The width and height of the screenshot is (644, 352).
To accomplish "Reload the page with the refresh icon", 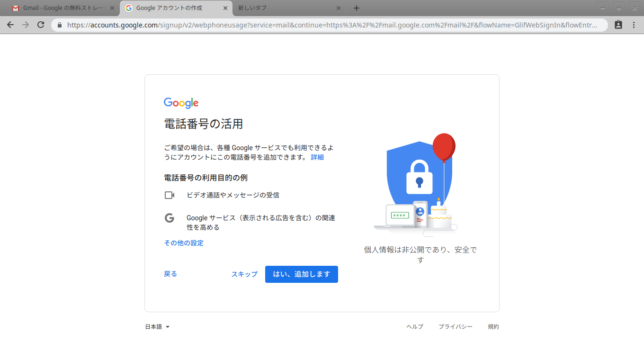I will [41, 25].
